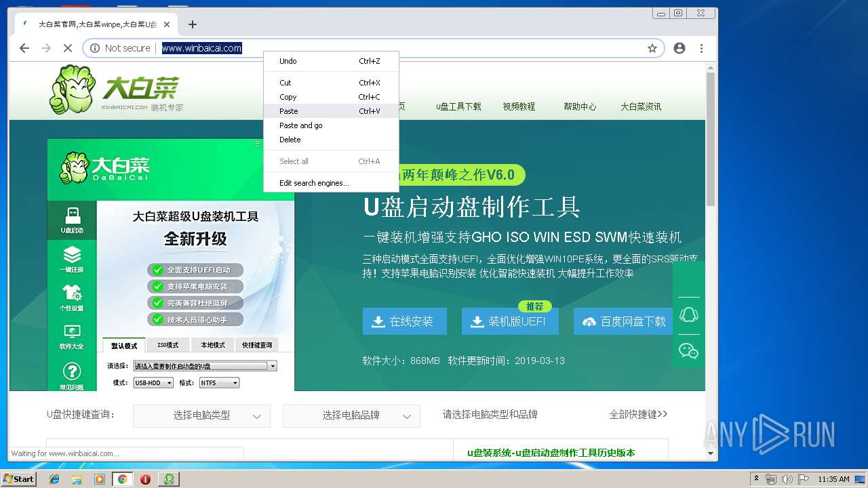
Task: Open the file explorer taskbar icon
Action: click(77, 479)
